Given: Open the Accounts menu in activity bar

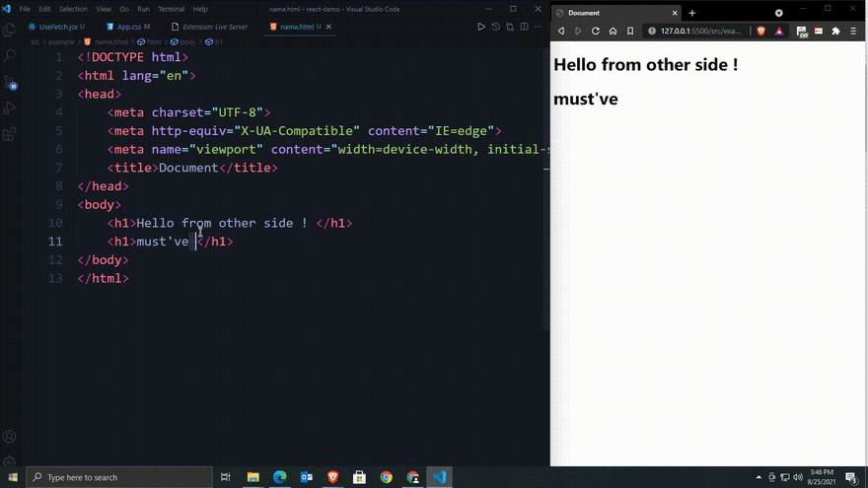Looking at the screenshot, I should point(10,437).
